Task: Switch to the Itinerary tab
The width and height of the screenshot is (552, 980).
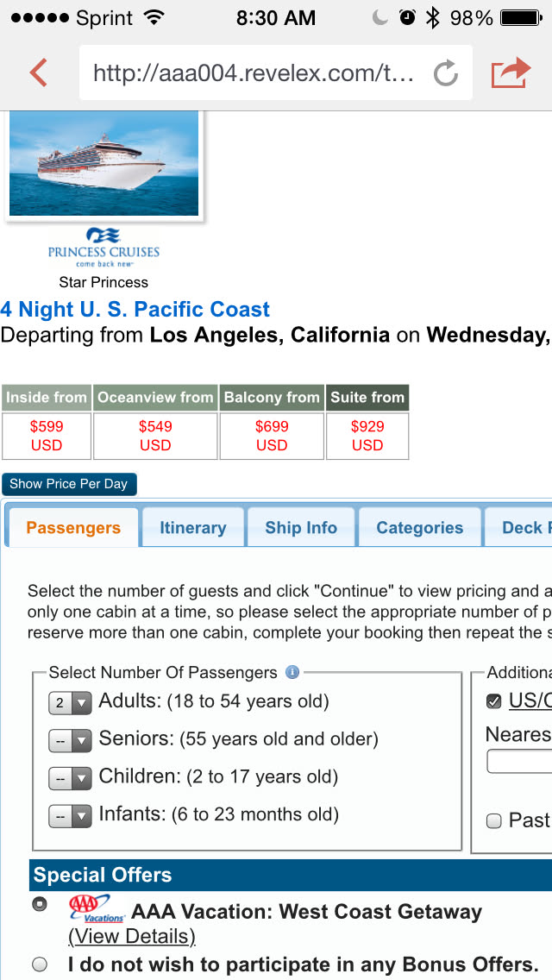Action: [x=192, y=528]
